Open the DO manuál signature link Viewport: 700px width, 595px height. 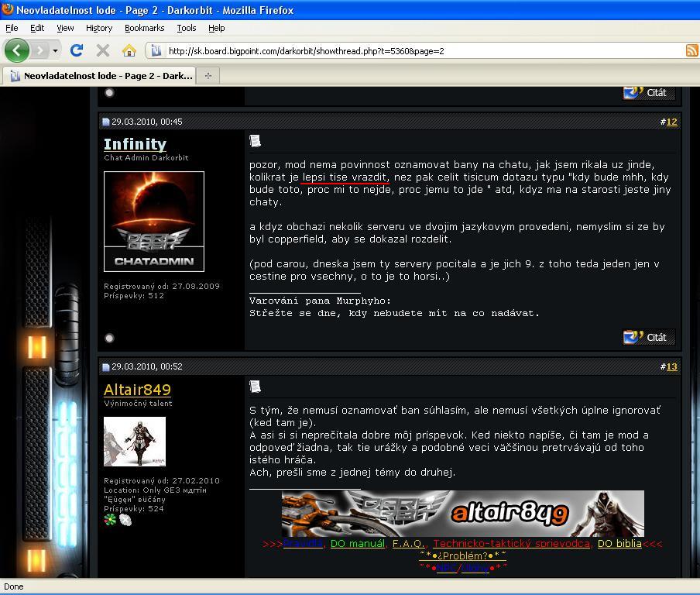[x=357, y=544]
